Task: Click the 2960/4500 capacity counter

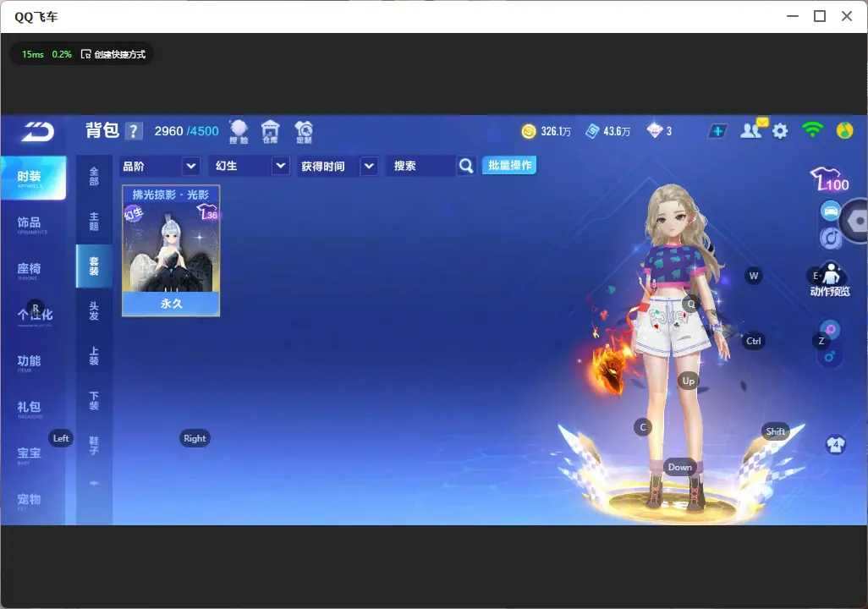Action: [187, 131]
